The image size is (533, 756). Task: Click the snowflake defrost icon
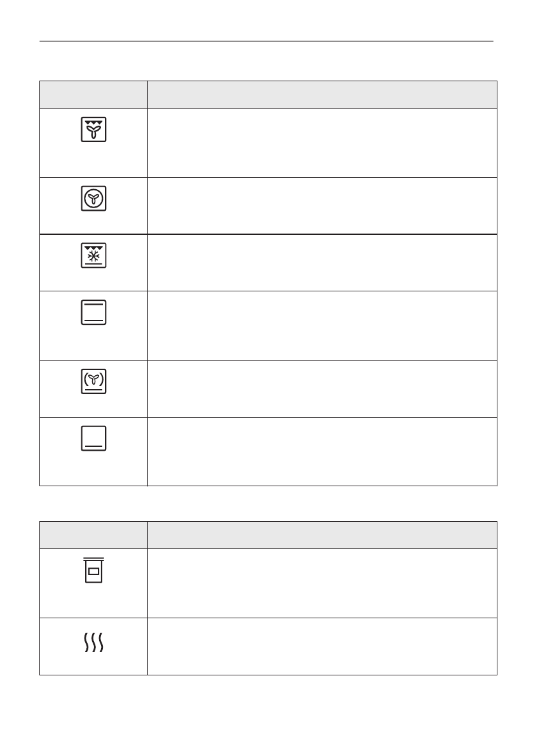[x=93, y=256]
